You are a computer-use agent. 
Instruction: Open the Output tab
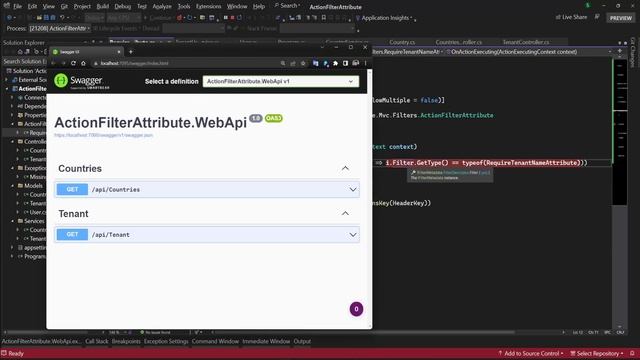click(x=302, y=341)
